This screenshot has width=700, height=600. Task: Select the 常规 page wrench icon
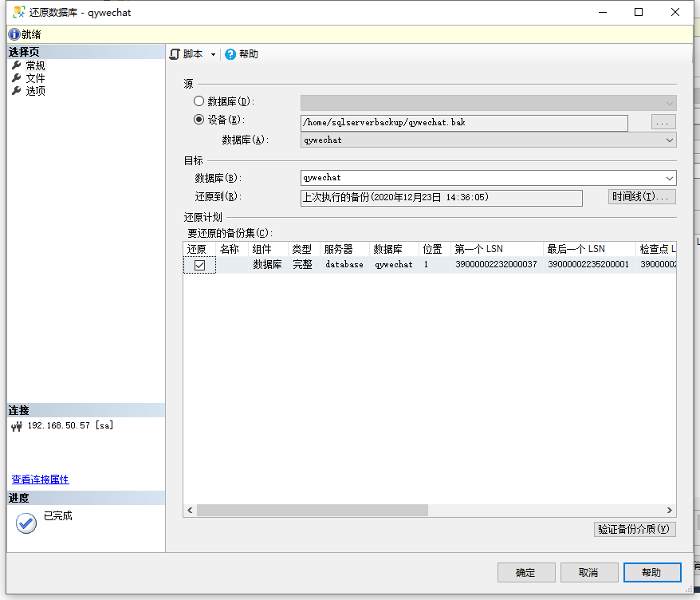coord(16,65)
